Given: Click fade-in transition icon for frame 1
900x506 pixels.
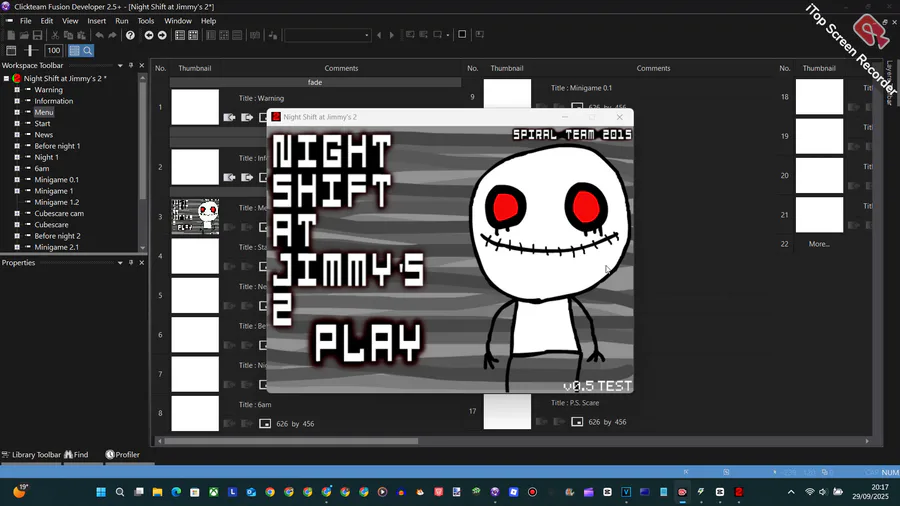Looking at the screenshot, I should pos(229,117).
